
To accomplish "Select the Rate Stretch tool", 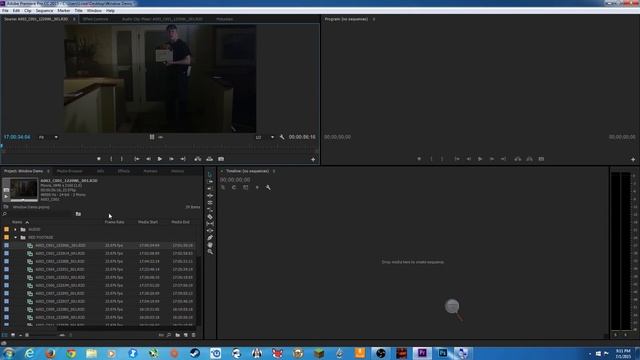I will [x=210, y=209].
